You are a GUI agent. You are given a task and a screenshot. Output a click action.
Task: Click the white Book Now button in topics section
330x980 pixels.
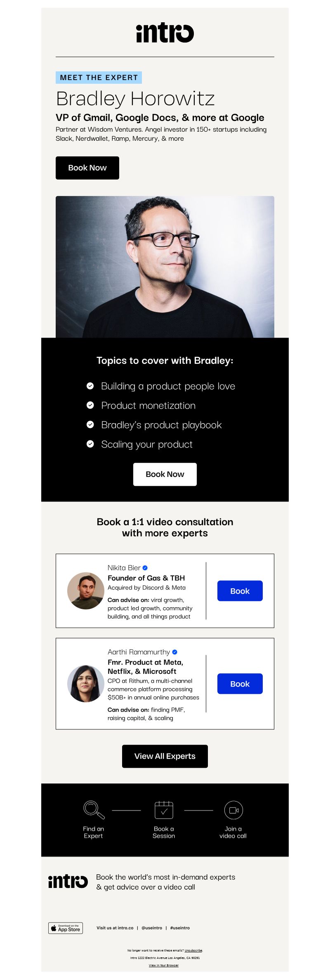[x=165, y=474]
